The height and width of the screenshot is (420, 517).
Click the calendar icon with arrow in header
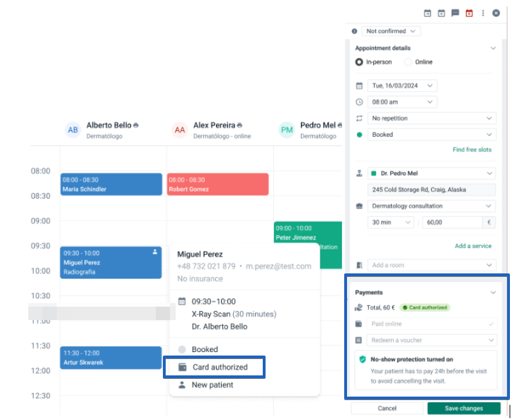tap(427, 13)
